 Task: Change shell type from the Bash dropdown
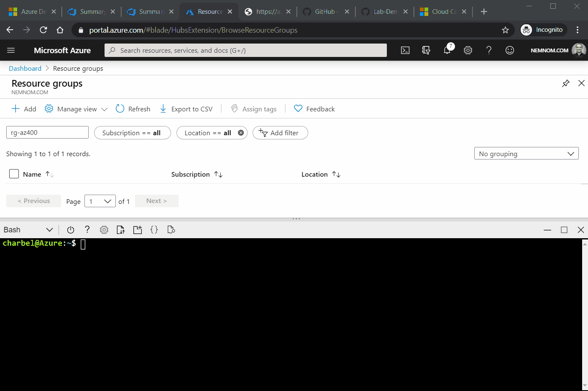[28, 230]
